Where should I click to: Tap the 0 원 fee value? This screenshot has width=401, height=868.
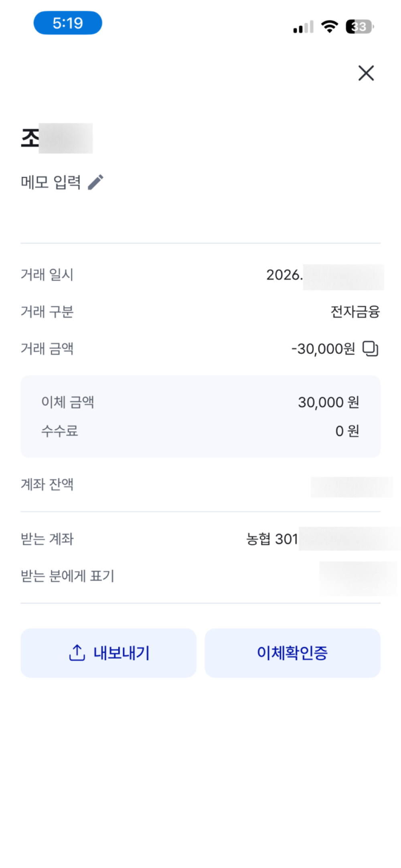coord(347,431)
